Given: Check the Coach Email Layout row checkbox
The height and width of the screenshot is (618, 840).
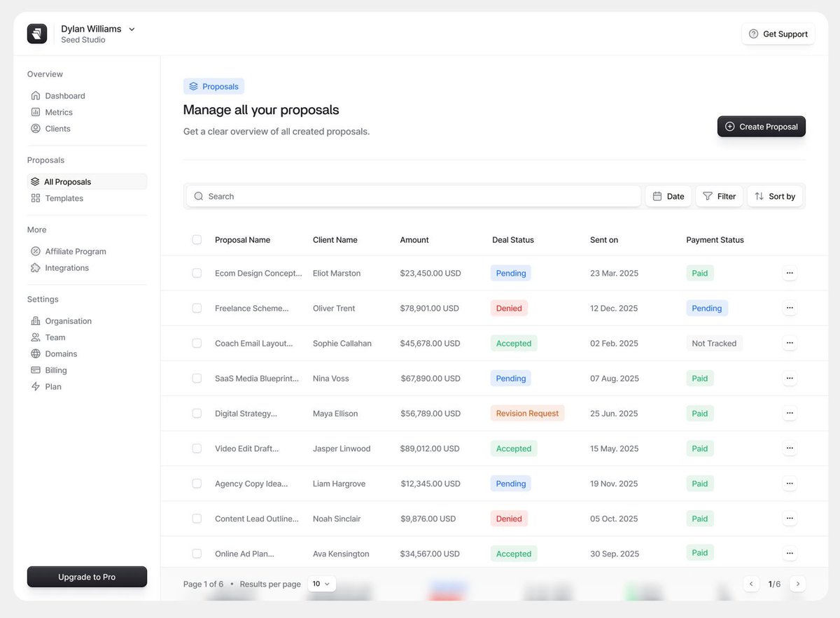Looking at the screenshot, I should tap(197, 343).
